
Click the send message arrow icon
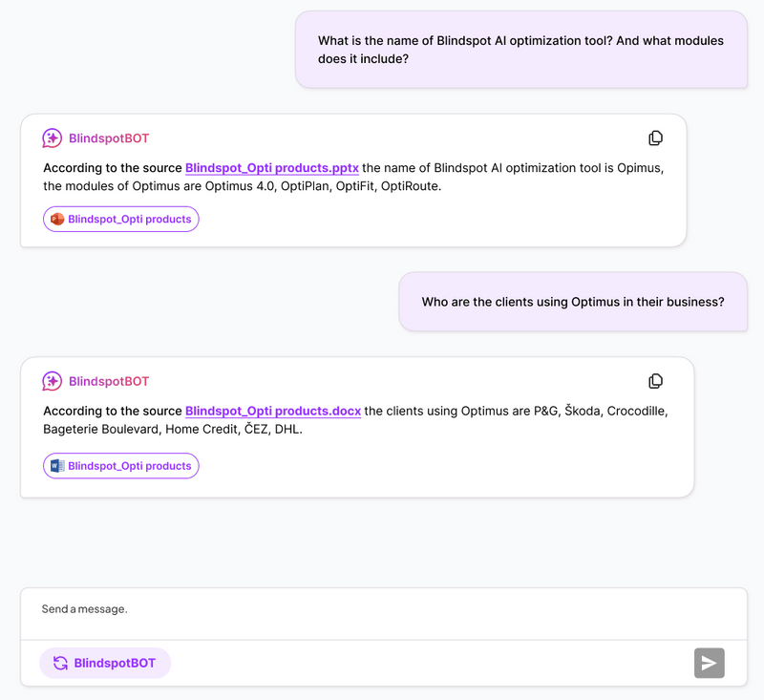click(x=709, y=663)
